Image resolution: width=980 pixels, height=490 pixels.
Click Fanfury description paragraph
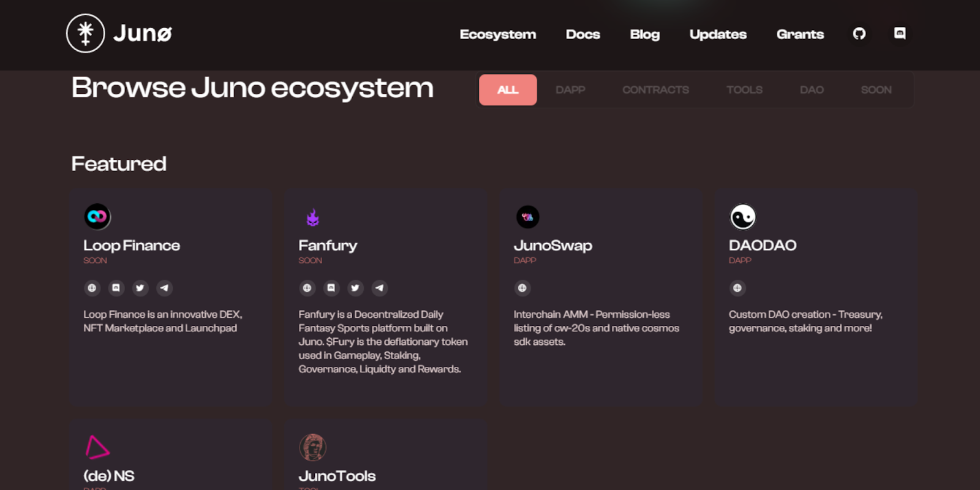coord(383,342)
